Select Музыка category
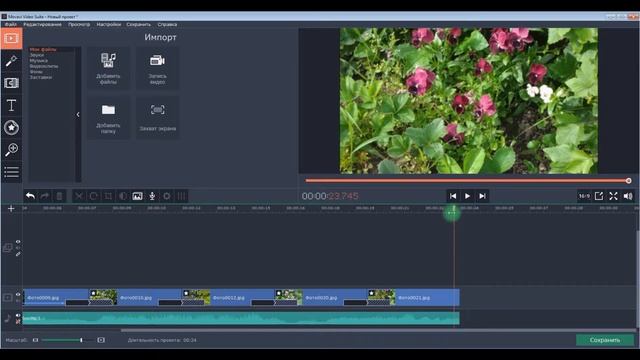This screenshot has width=640, height=360. (x=38, y=60)
